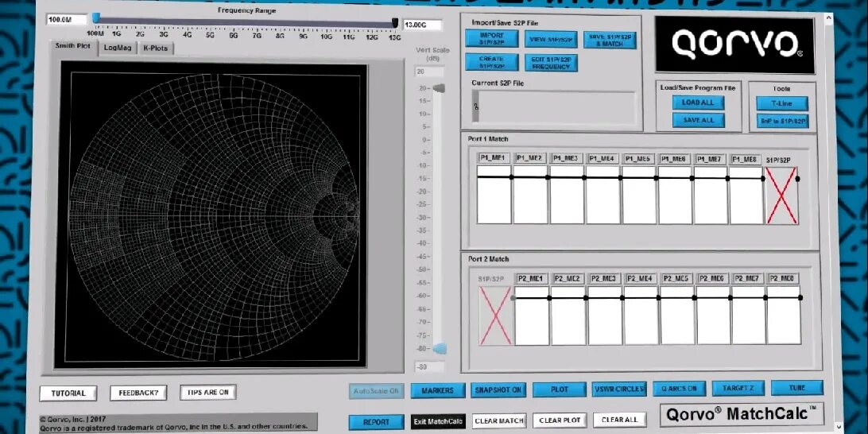868x434 pixels.
Task: Select the P1_ME2 match element box
Action: pyautogui.click(x=530, y=194)
